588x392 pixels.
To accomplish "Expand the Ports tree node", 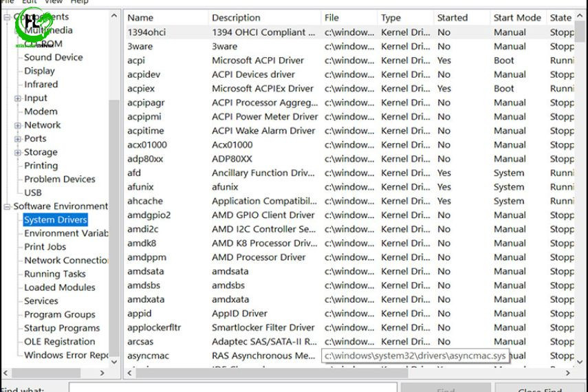I will [x=18, y=139].
